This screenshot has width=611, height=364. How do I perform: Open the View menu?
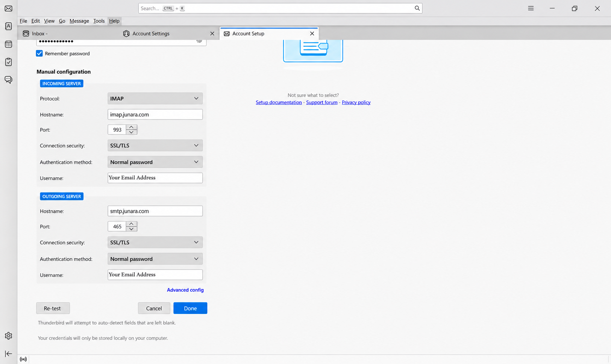coord(49,21)
